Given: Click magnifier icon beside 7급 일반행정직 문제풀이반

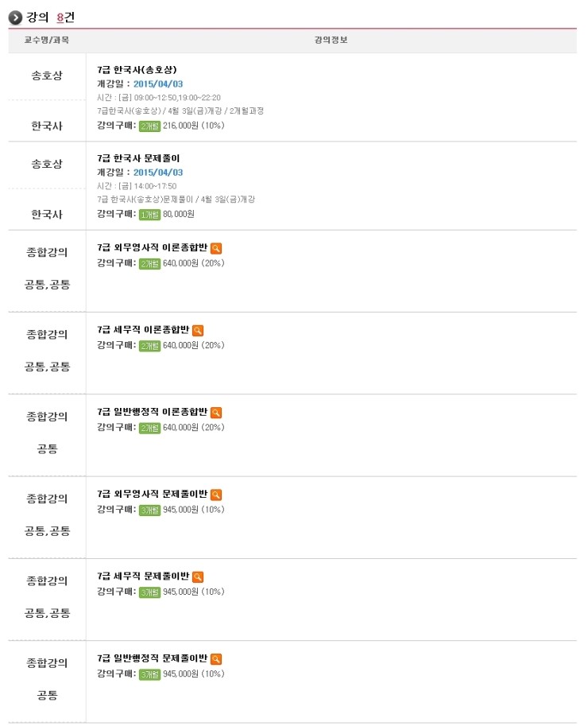Looking at the screenshot, I should click(x=215, y=659).
